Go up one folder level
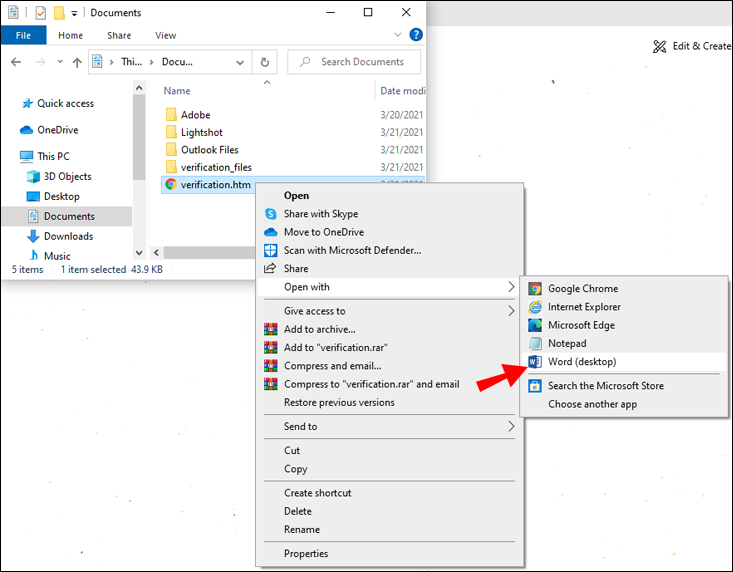The image size is (733, 572). pos(77,62)
